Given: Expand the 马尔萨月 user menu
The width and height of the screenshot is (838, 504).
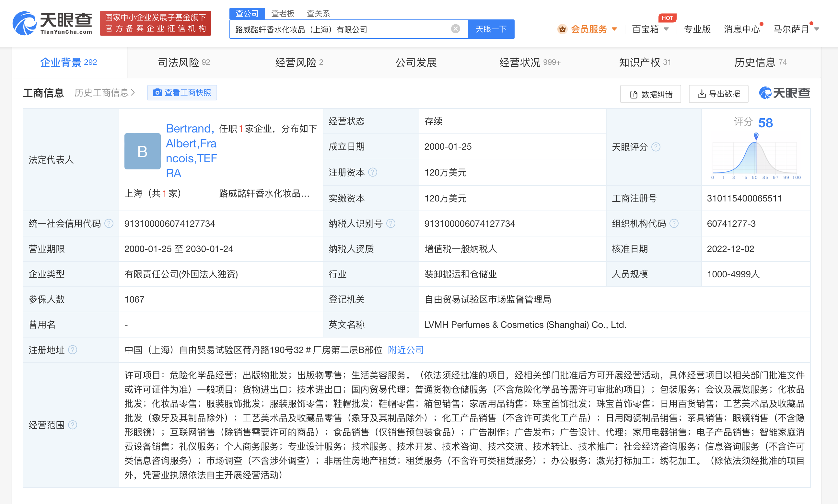Looking at the screenshot, I should point(796,29).
